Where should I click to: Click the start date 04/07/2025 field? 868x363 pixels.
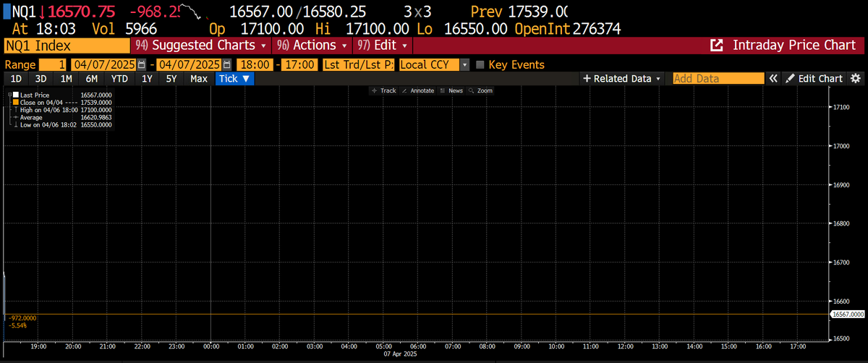pos(104,64)
